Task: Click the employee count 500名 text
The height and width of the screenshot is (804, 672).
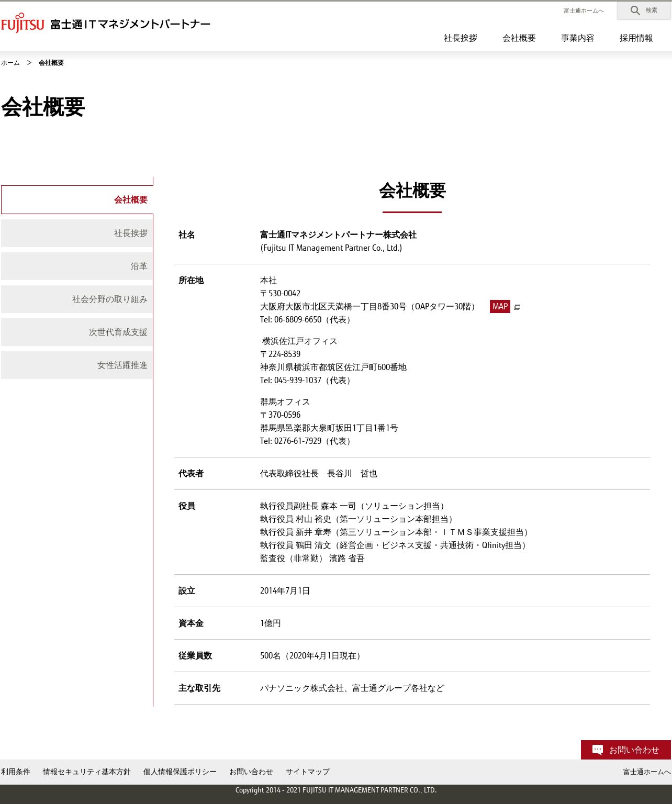Action: [312, 656]
